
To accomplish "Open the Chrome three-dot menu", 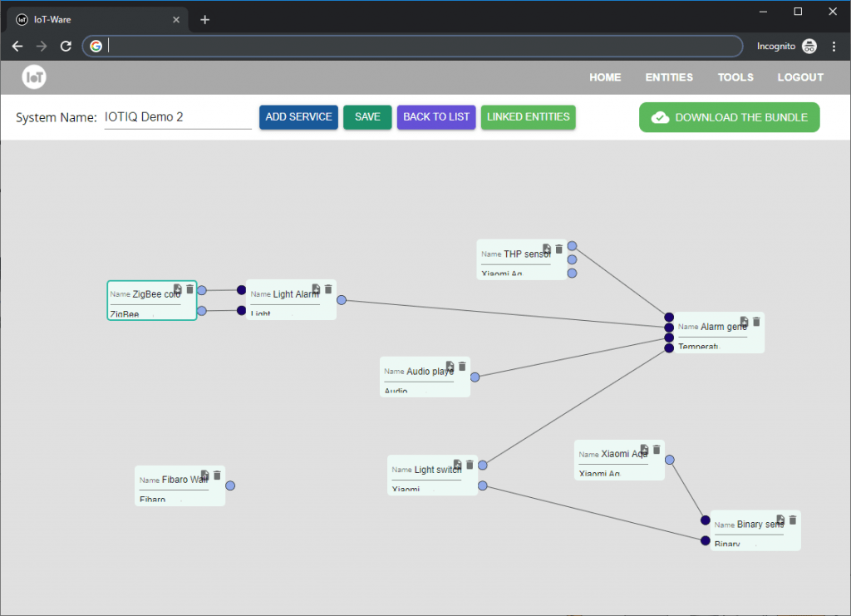I will coord(834,47).
